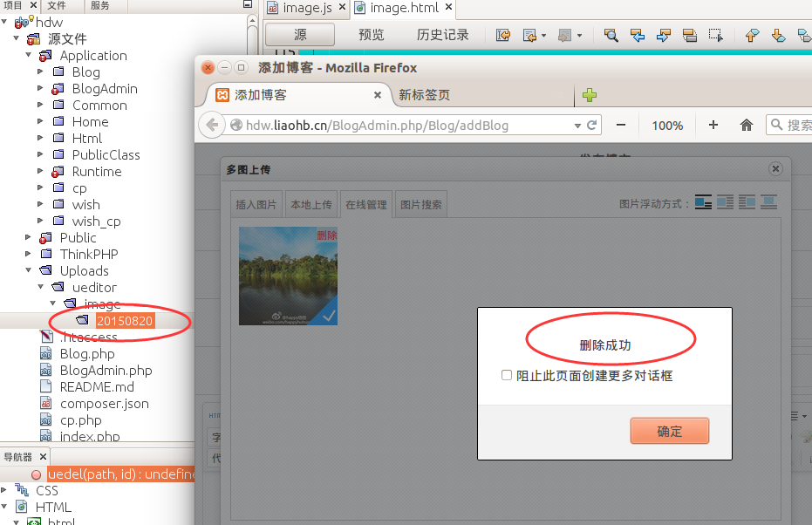812x525 pixels.
Task: Toggle the checkmark on the uploaded lake image
Action: (329, 319)
